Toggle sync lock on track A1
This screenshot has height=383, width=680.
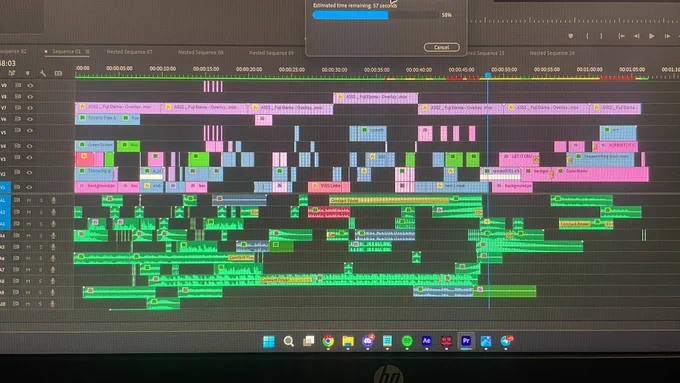click(x=17, y=200)
